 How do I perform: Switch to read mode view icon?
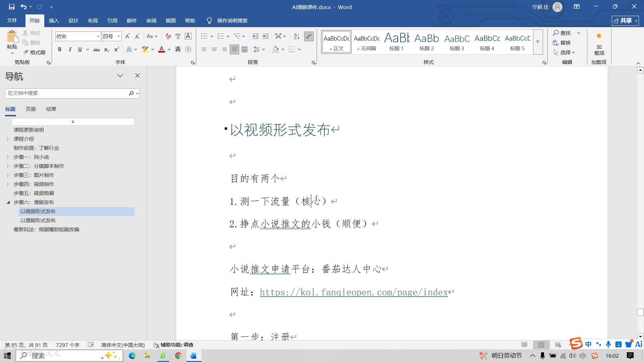click(x=524, y=345)
